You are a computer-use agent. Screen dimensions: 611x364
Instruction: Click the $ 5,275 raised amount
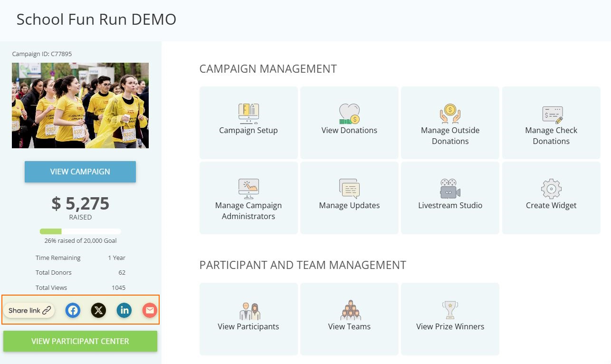point(80,203)
